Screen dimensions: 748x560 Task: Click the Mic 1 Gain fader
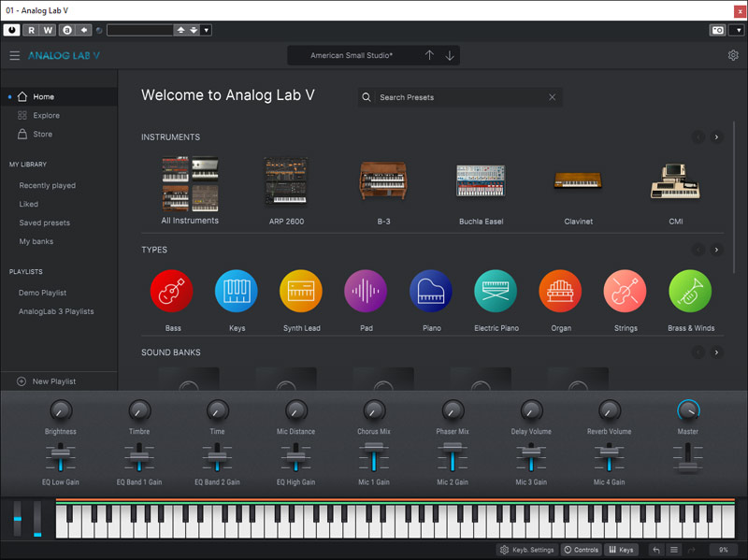[375, 460]
